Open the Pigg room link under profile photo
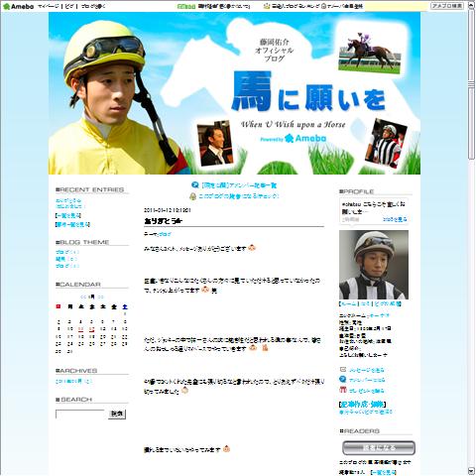Screen dimensions: 476x476 pyautogui.click(x=388, y=303)
